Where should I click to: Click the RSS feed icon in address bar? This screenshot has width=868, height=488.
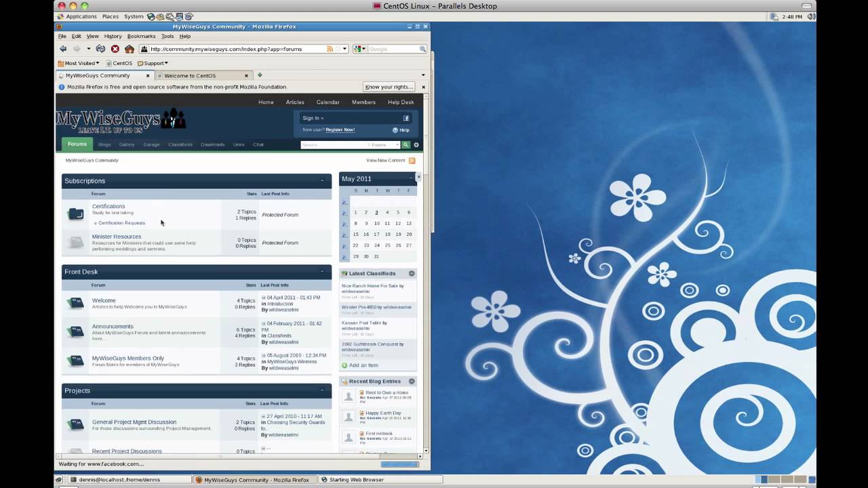330,49
